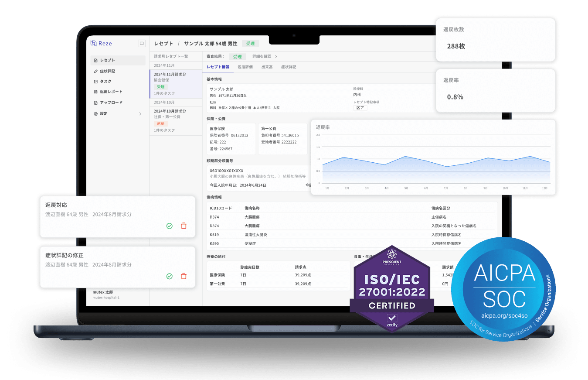Click the 請求月レセプト一覧 list heading
The image size is (588, 380).
(x=171, y=56)
